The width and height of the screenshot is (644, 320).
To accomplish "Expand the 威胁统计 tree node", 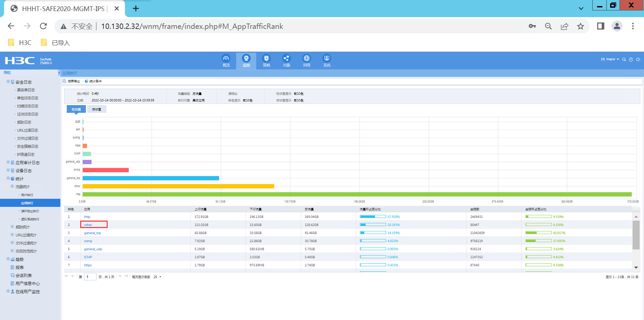I will tap(12, 227).
